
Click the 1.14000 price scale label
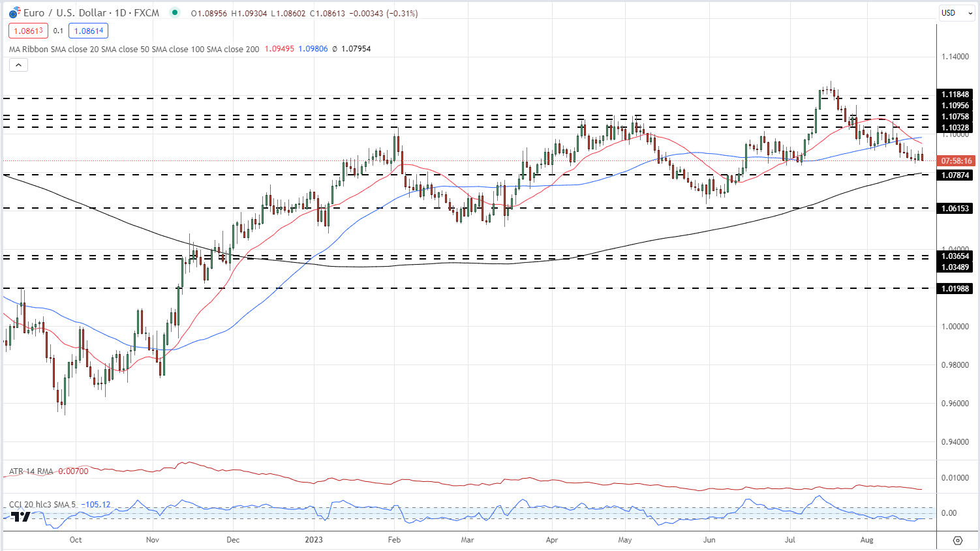pos(955,57)
